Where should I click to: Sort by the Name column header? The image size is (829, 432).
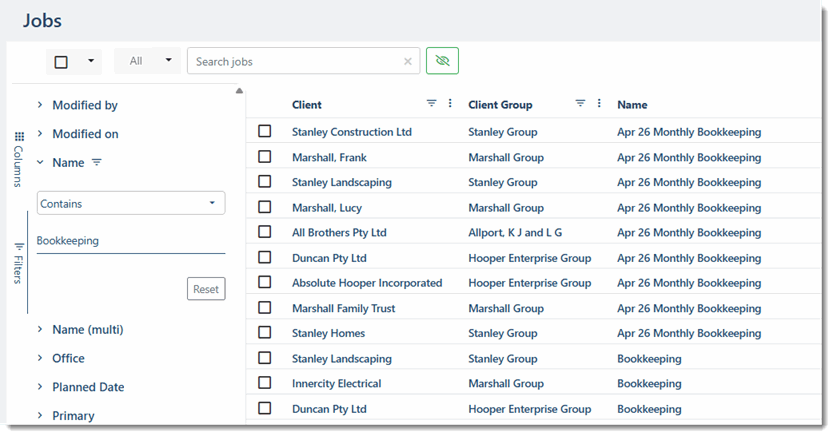tap(632, 105)
